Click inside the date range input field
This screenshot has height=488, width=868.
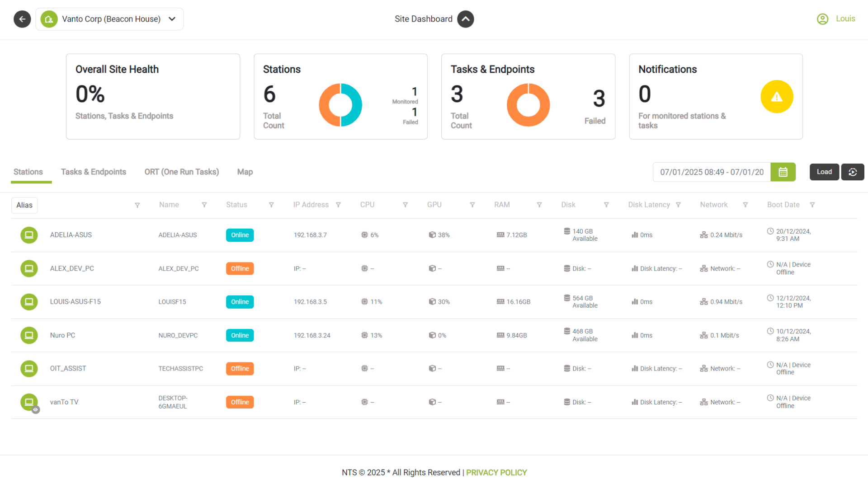(710, 172)
